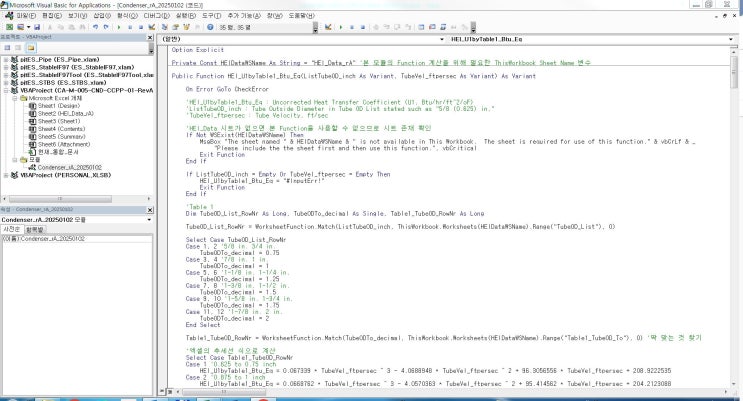Collapse VBAProject CA-M-005-CND-CCPP node
This screenshot has width=743, height=401.
[6, 90]
